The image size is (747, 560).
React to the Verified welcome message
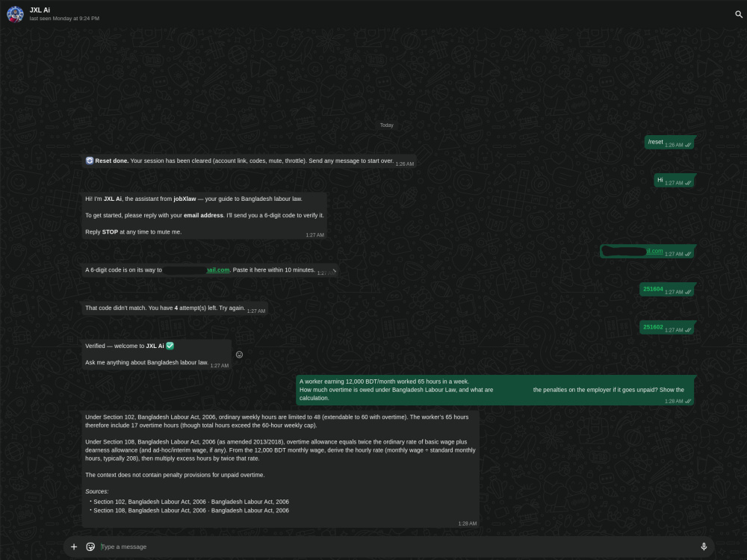click(x=240, y=354)
